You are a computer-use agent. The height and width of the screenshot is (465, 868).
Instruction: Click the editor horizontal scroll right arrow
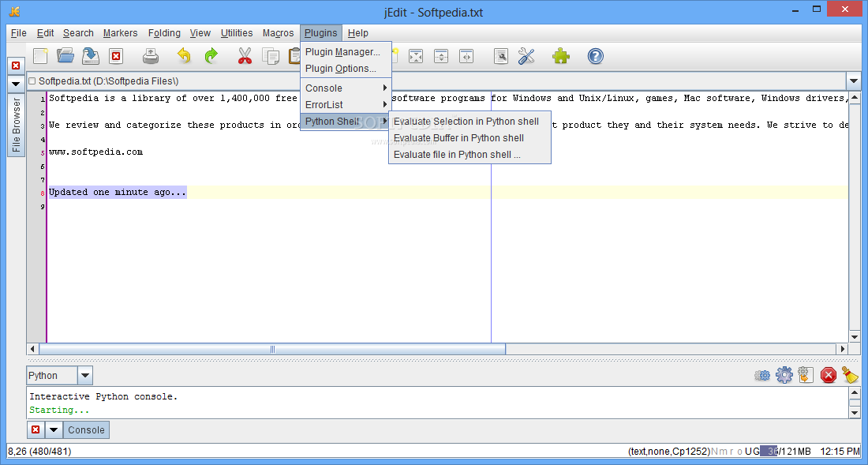point(842,349)
